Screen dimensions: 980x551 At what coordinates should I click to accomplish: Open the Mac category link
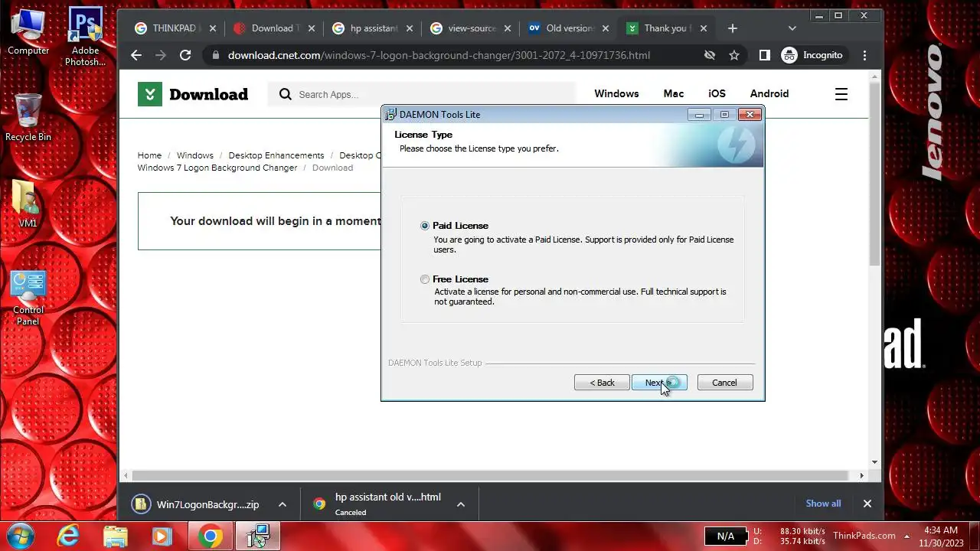pyautogui.click(x=674, y=93)
